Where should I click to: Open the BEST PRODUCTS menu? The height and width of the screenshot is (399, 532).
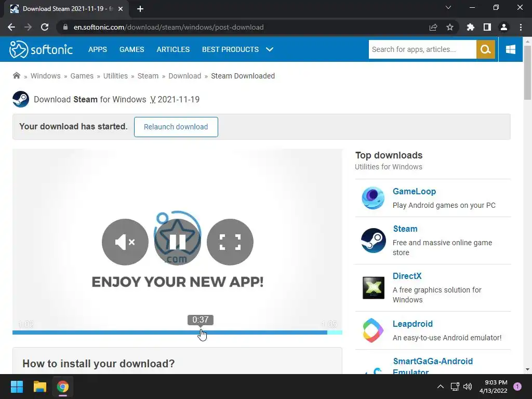[230, 49]
